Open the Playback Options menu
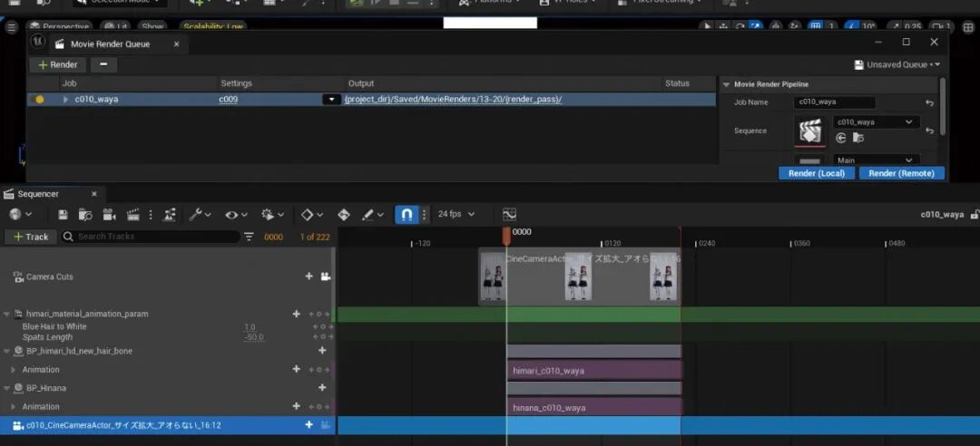 (272, 215)
